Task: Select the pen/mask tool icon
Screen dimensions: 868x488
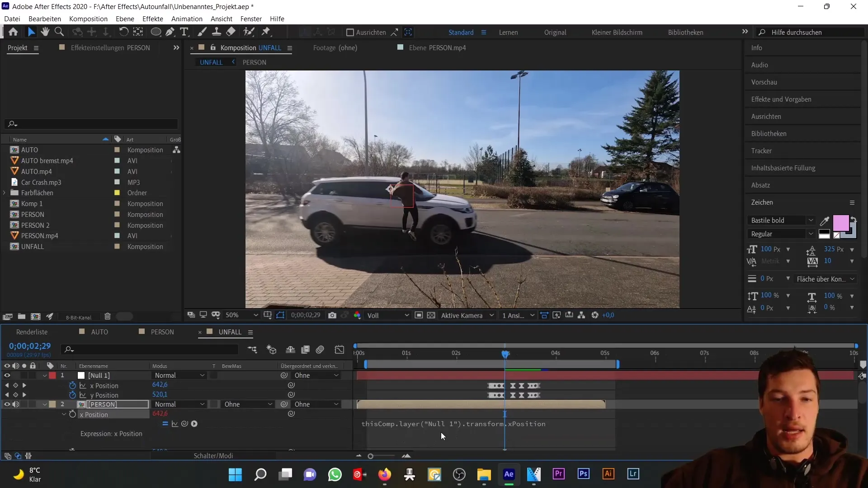Action: click(170, 32)
